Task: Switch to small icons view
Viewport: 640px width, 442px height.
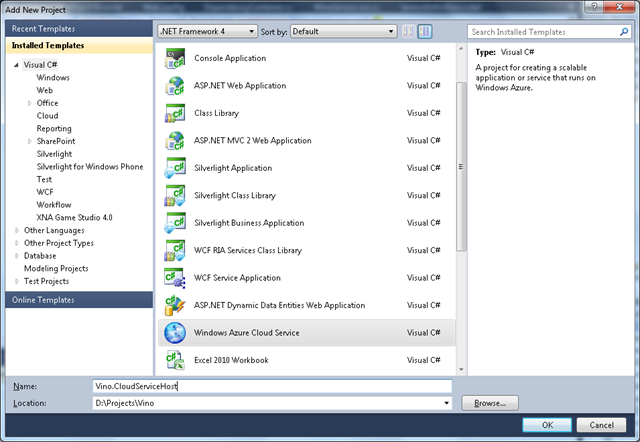Action: [408, 31]
